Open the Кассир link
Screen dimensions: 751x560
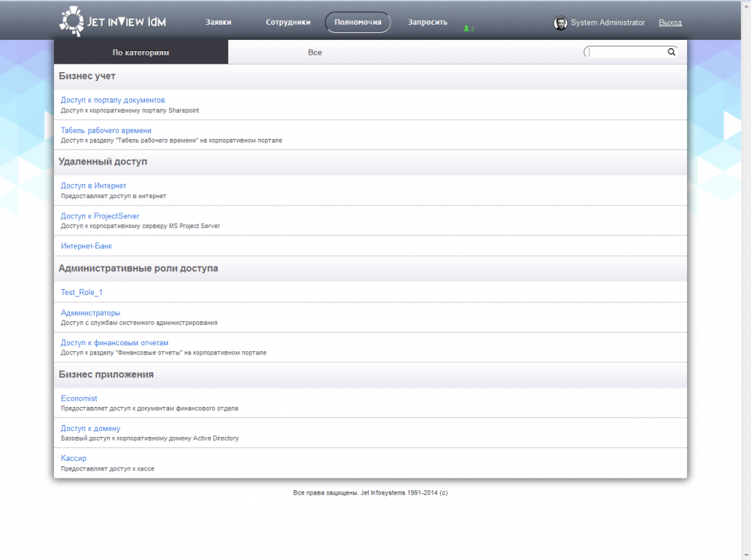(x=74, y=458)
